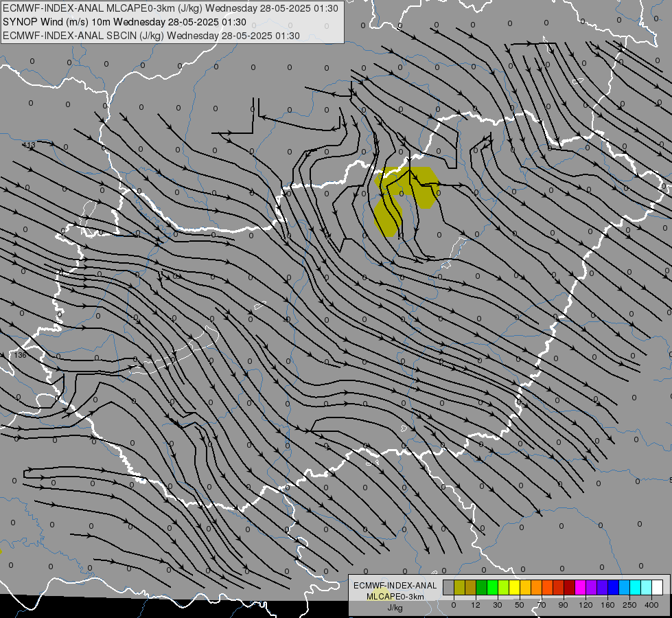Click the 413 value label on map
The width and height of the screenshot is (672, 618).
(x=28, y=146)
